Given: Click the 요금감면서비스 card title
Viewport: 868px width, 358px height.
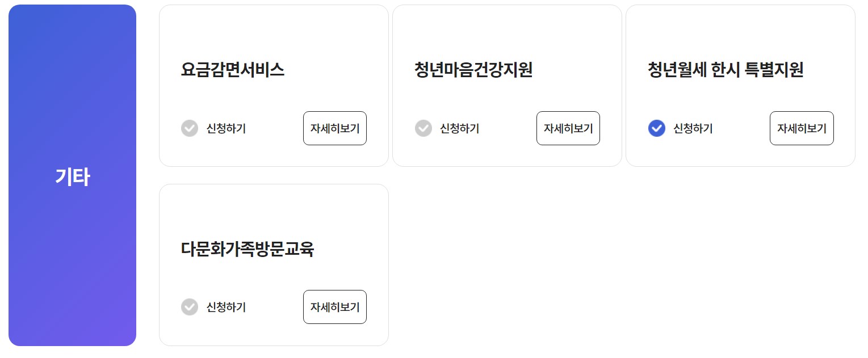Looking at the screenshot, I should tap(233, 70).
